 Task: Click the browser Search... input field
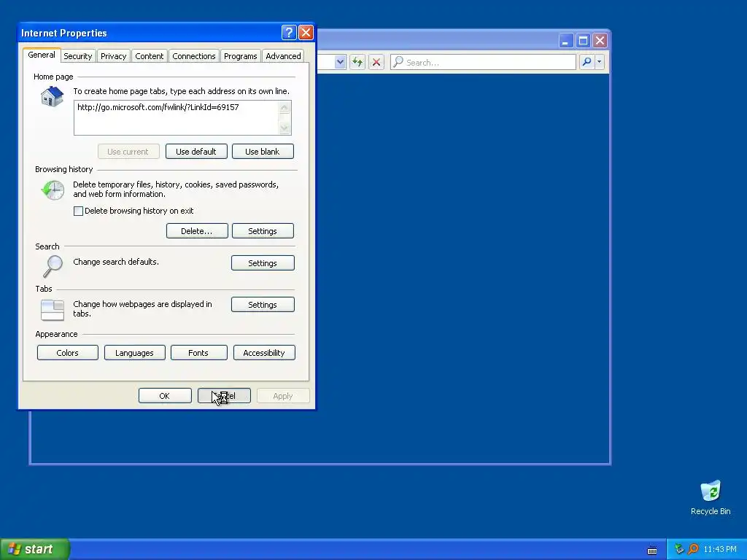coord(483,62)
